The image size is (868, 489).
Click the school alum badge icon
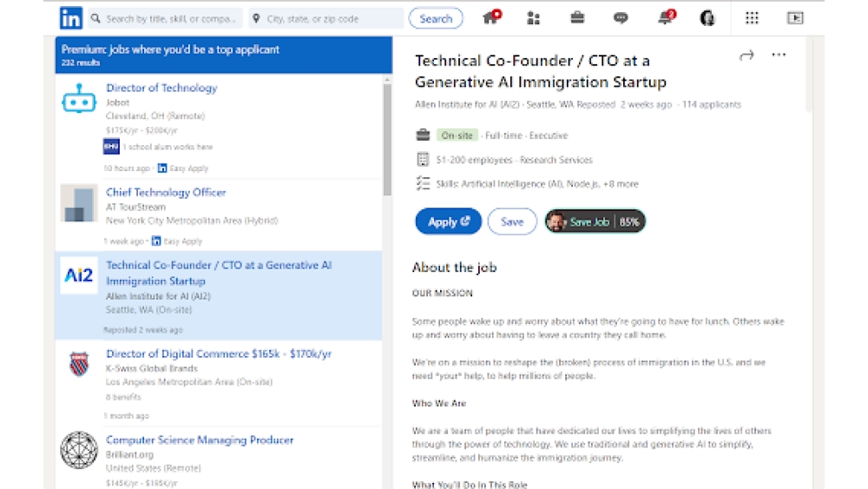[111, 146]
